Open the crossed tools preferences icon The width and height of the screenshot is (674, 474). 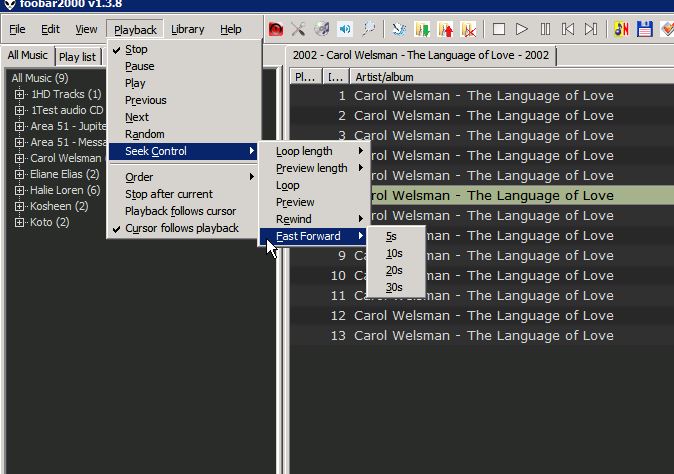(x=298, y=30)
